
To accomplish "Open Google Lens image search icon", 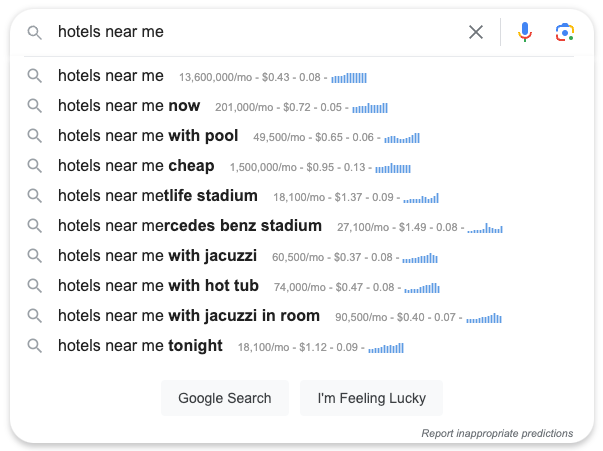I will coord(565,32).
